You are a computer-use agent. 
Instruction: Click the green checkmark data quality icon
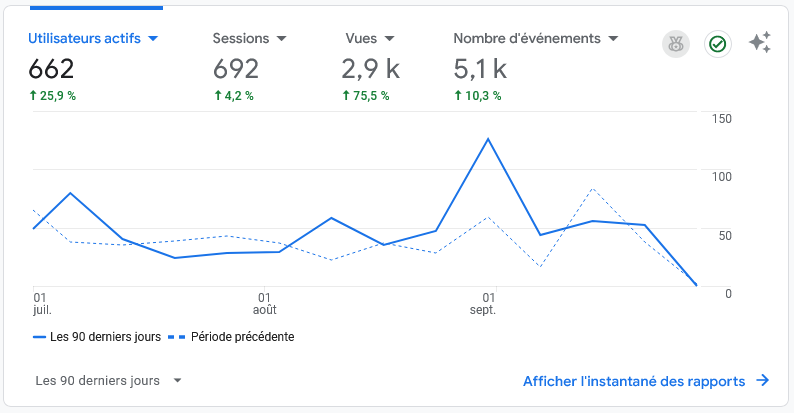pyautogui.click(x=716, y=44)
